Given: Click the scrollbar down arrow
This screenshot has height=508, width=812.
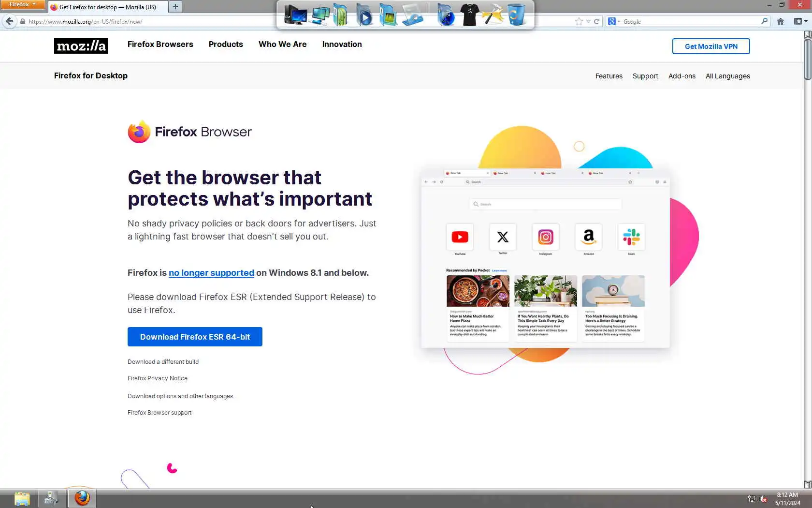Looking at the screenshot, I should [808, 484].
